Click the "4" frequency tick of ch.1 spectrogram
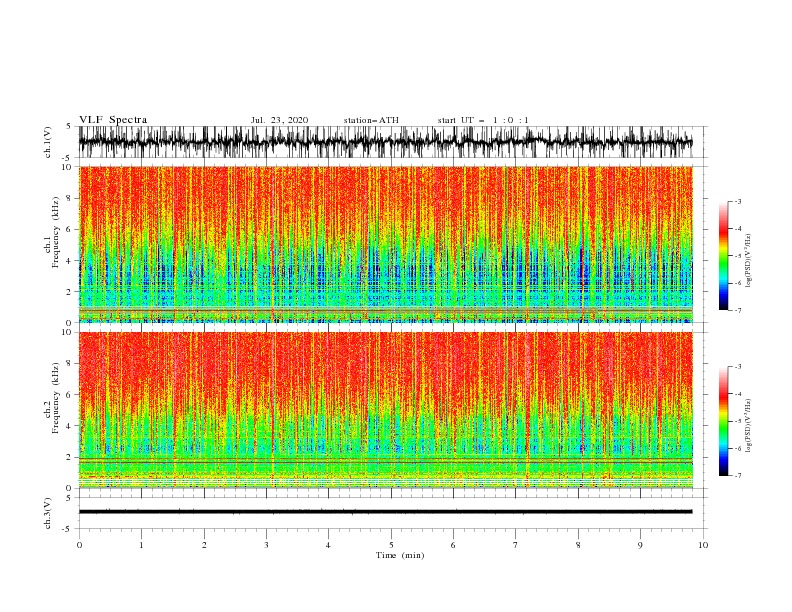This screenshot has height=612, width=792. [x=70, y=261]
